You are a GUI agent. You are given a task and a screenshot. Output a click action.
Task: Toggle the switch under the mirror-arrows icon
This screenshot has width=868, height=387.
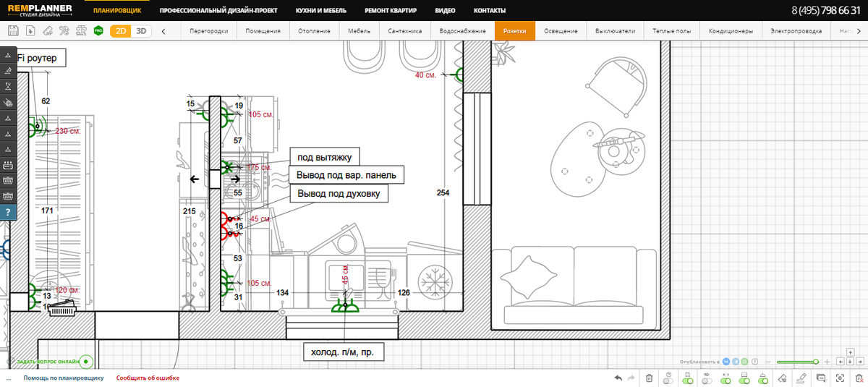(726, 380)
